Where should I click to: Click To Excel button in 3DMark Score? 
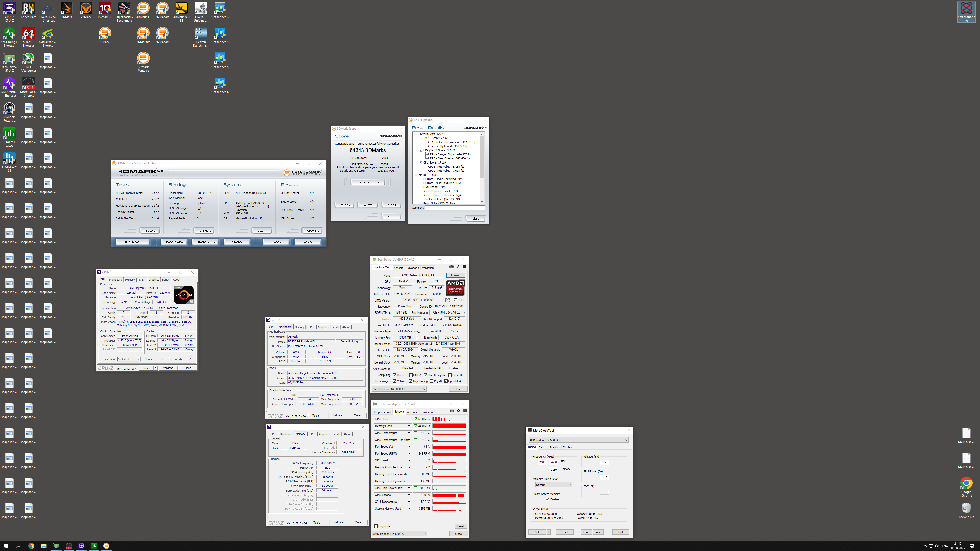point(368,205)
